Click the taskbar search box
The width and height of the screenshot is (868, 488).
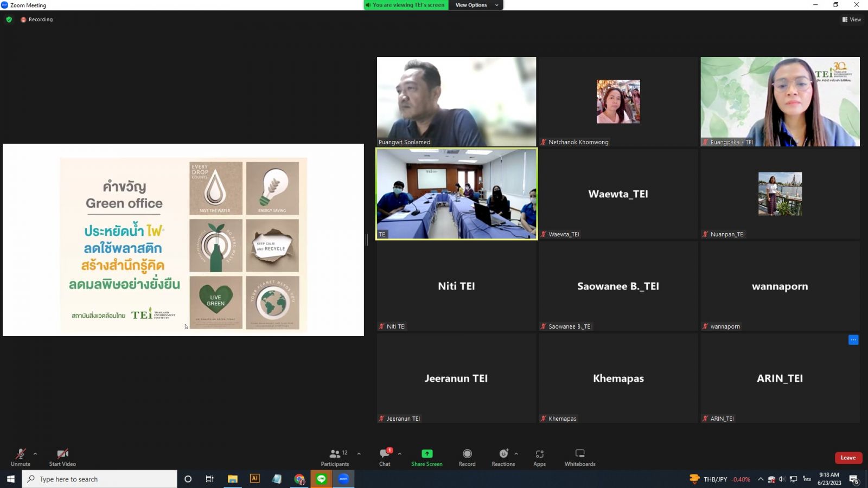(99, 479)
